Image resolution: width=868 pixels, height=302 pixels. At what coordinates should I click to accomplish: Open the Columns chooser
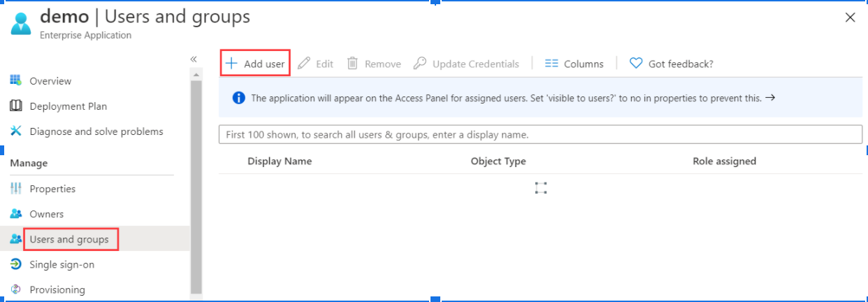tap(574, 64)
